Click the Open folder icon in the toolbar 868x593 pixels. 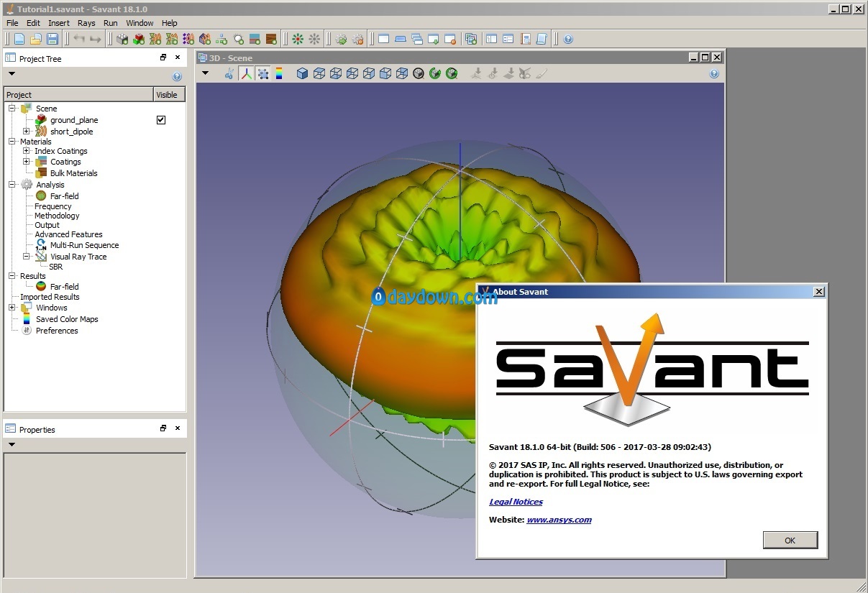(36, 40)
